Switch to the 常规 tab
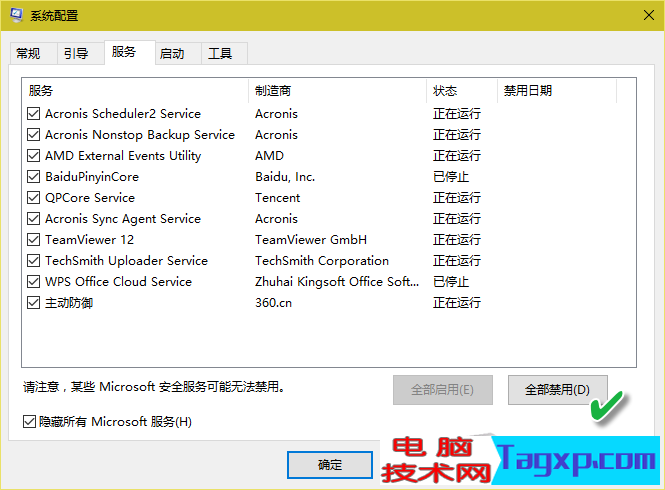Image resolution: width=665 pixels, height=490 pixels. click(33, 53)
